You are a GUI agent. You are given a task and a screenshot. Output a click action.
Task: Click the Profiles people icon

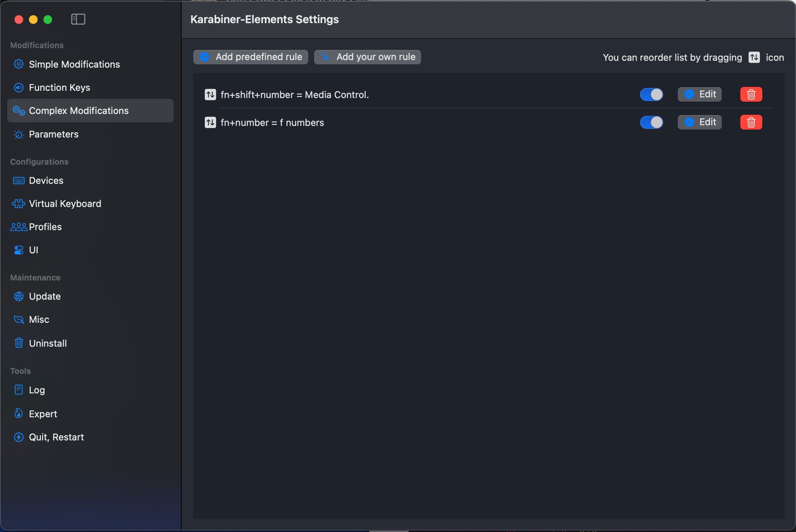[x=19, y=227]
